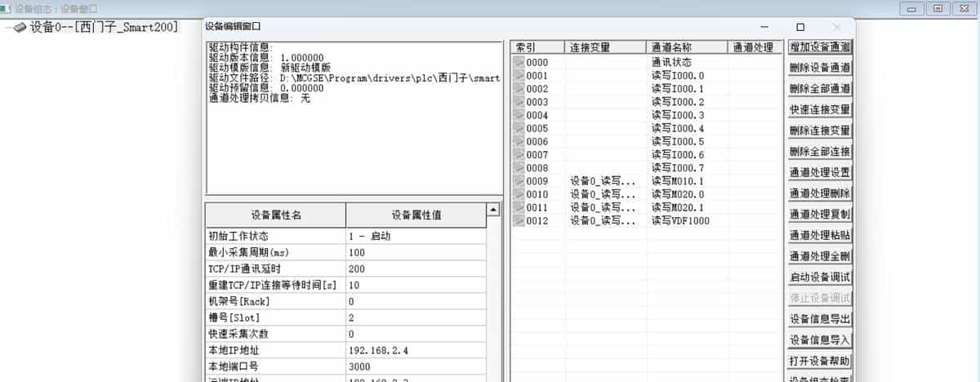Viewport: 980px width, 382px height.
Task: Click the 设备属性名 column header
Action: 276,215
